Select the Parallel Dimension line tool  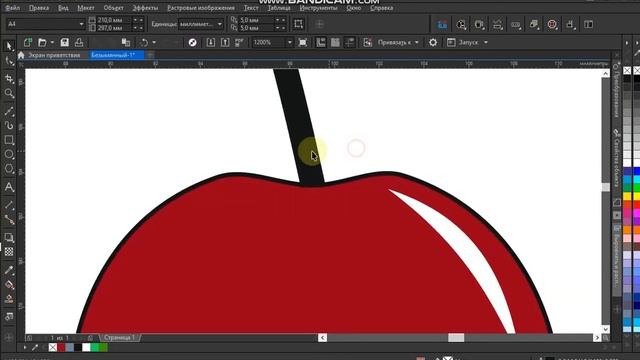tap(9, 205)
